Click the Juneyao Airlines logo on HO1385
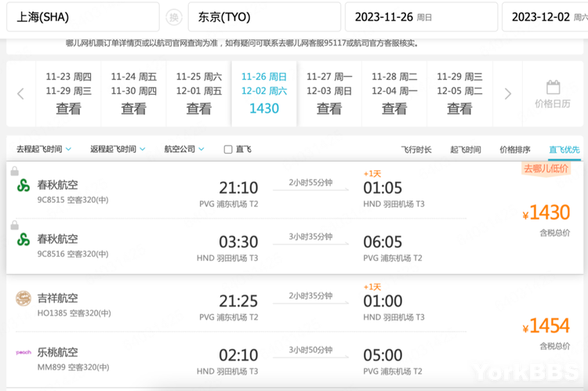Image resolution: width=588 pixels, height=391 pixels. point(24,299)
